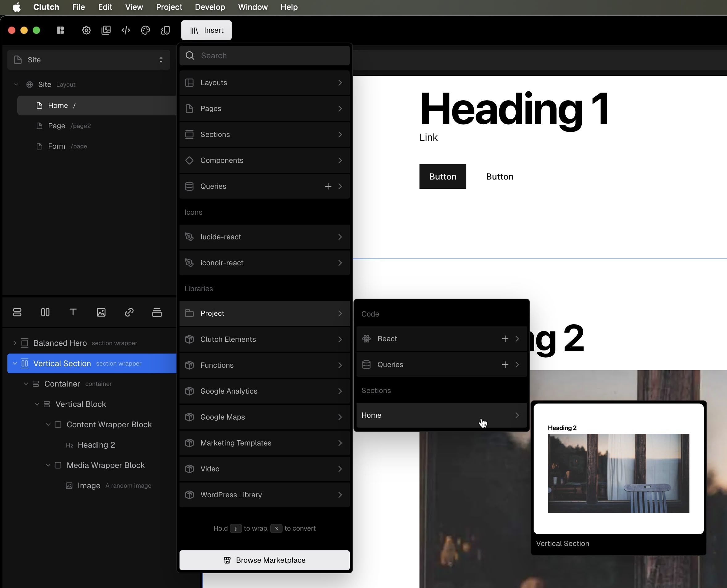Open the theme palette icon in toolbar
This screenshot has width=727, height=588.
[146, 31]
